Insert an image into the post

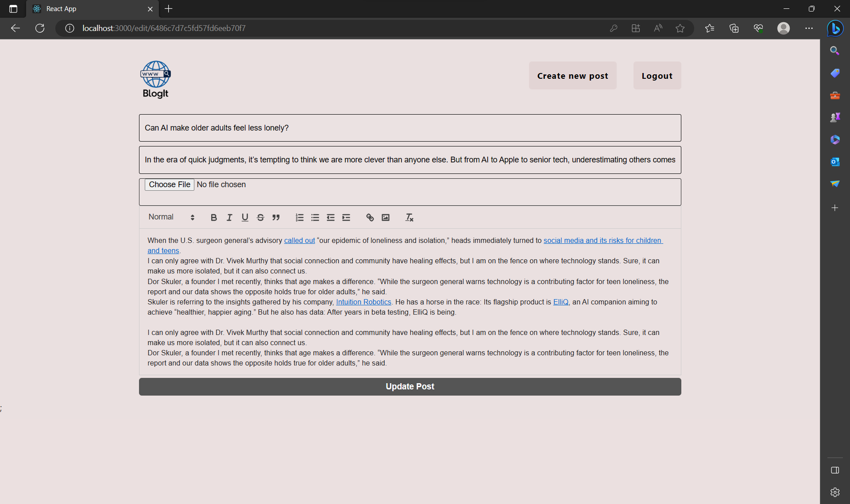tap(386, 217)
